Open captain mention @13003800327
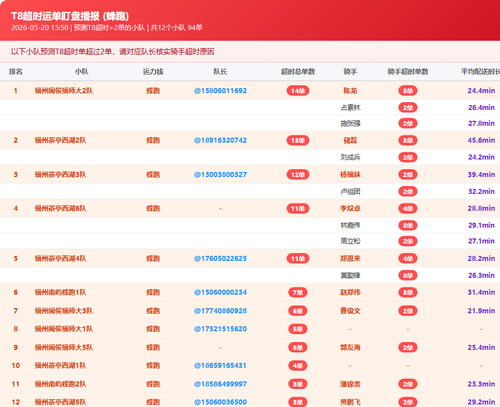500x407 pixels. (x=220, y=175)
